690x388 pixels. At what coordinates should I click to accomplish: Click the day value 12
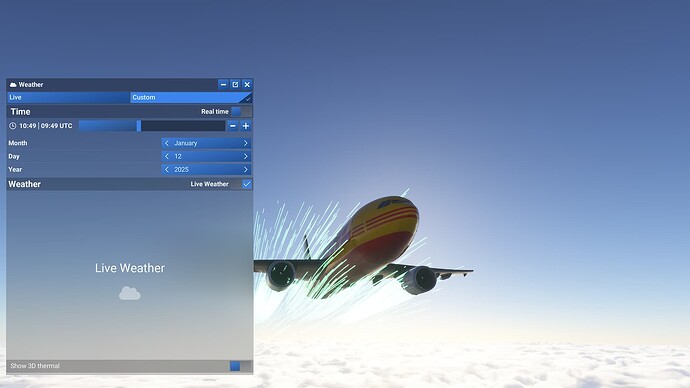point(178,156)
